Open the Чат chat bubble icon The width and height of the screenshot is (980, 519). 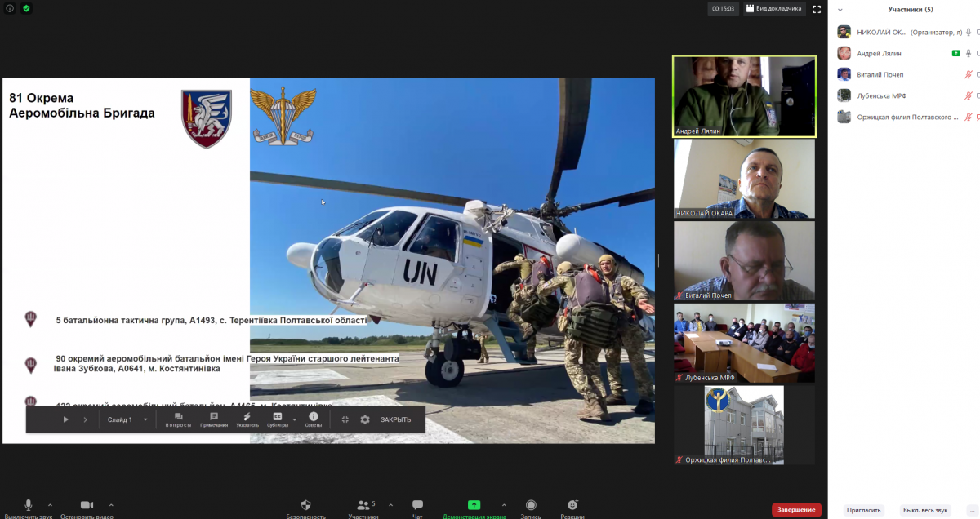tap(417, 505)
